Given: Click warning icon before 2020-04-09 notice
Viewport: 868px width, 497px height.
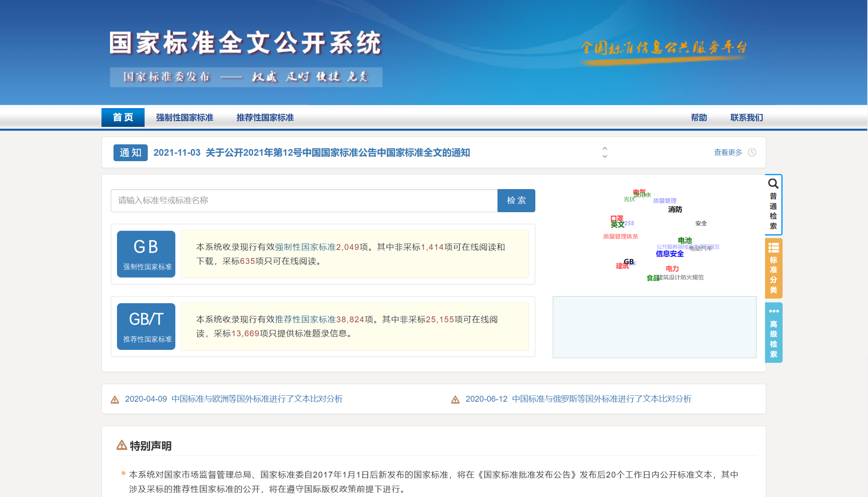Looking at the screenshot, I should [x=115, y=400].
